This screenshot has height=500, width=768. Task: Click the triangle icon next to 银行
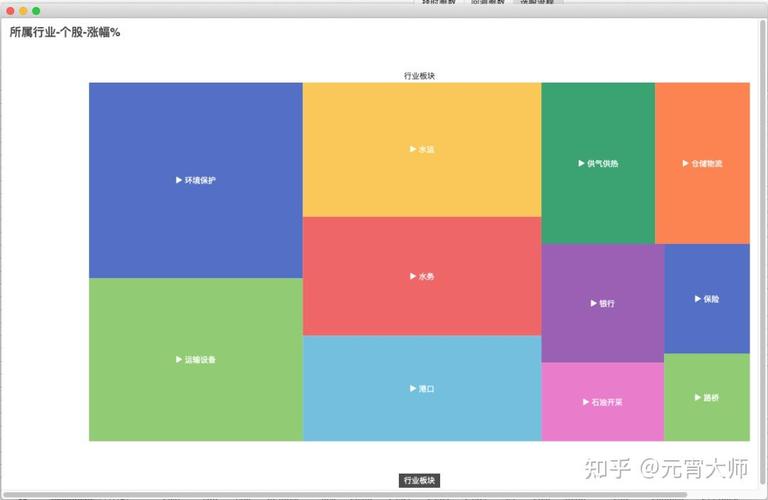[x=593, y=303]
